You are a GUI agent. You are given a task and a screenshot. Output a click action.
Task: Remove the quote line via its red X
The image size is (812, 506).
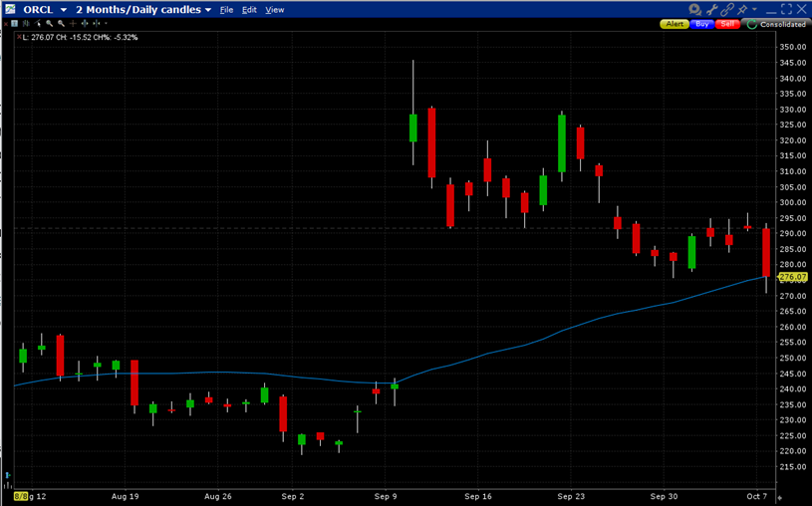pos(19,37)
